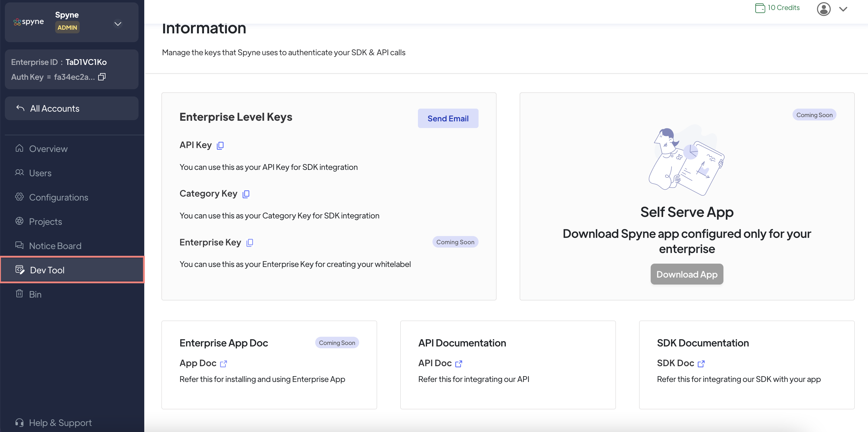868x432 pixels.
Task: Open SDK Doc external link icon
Action: pyautogui.click(x=701, y=363)
